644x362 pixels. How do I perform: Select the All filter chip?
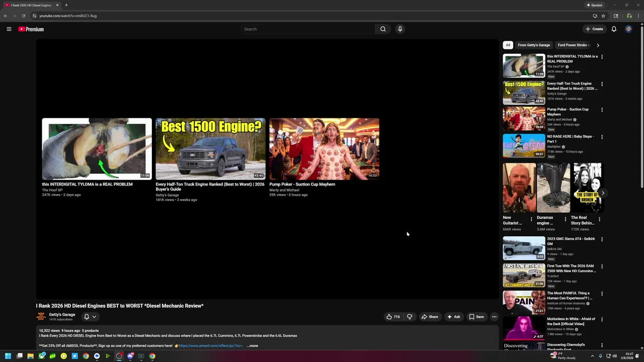(x=508, y=45)
